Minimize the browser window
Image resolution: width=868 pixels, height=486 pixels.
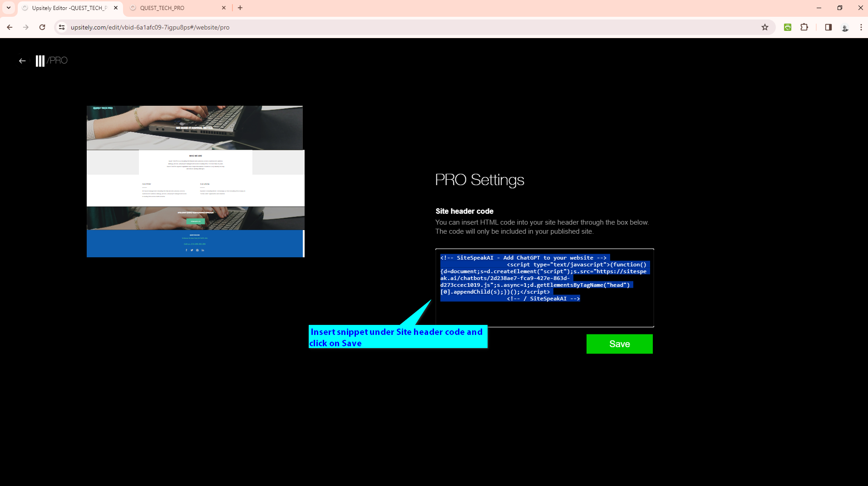[x=819, y=8]
